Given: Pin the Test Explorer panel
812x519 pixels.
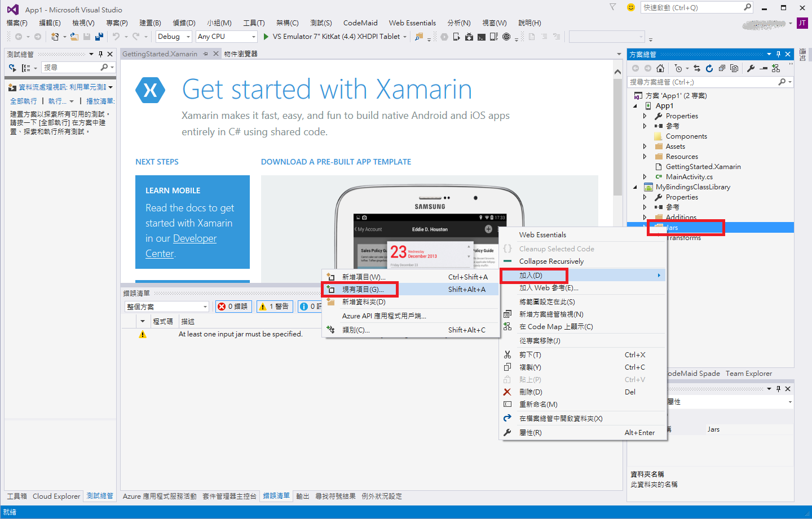Looking at the screenshot, I should (100, 54).
